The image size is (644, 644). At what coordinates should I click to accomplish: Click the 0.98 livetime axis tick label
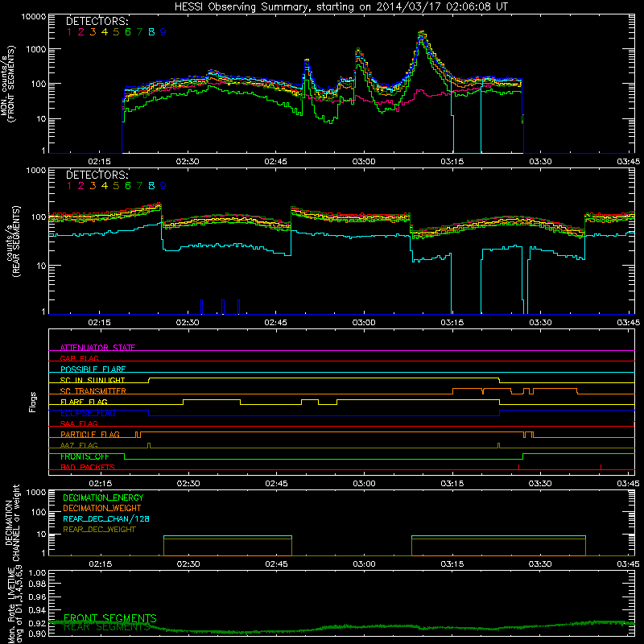click(36, 584)
